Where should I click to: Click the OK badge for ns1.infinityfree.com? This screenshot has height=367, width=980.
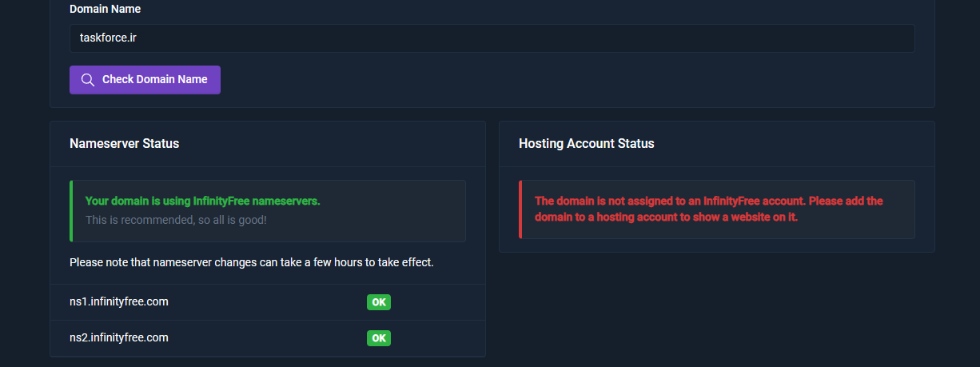point(379,302)
